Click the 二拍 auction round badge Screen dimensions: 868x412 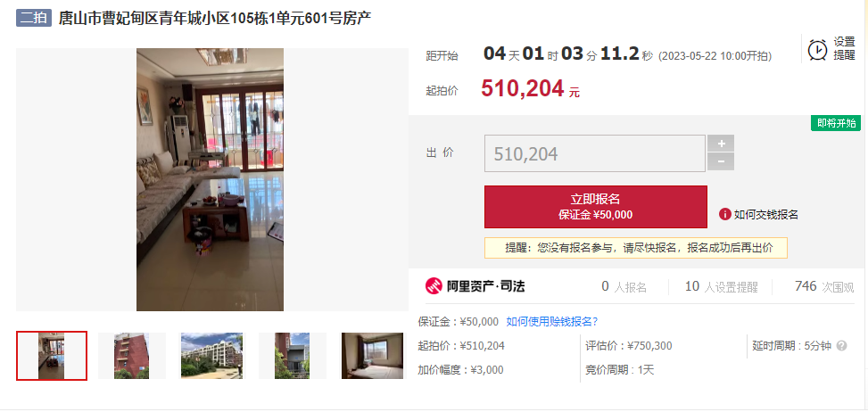[33, 18]
